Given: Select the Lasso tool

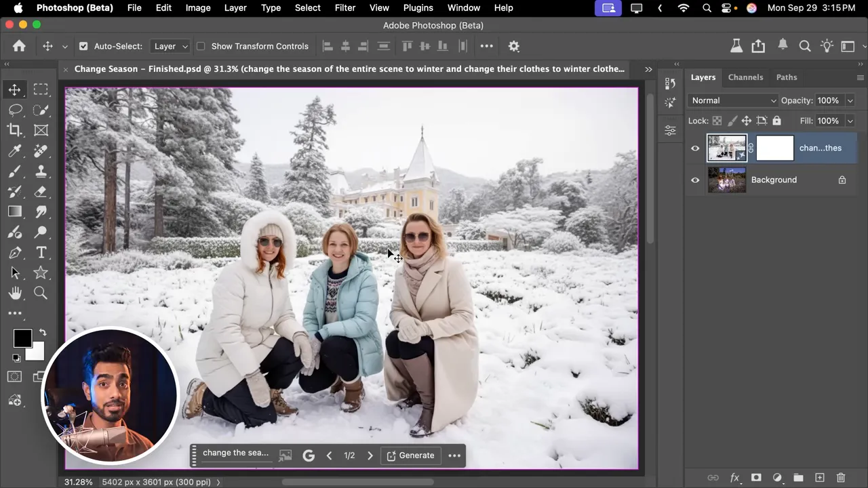Looking at the screenshot, I should click(14, 110).
